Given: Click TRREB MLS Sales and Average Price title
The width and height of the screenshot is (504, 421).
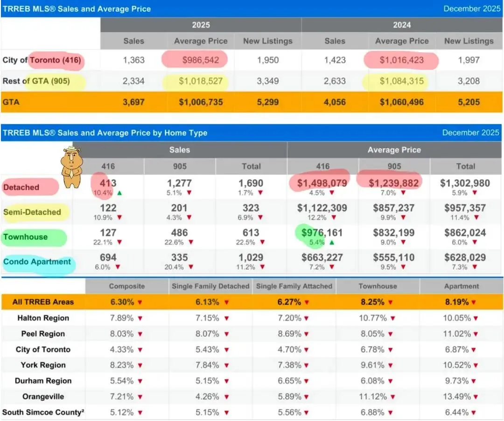Looking at the screenshot, I should pyautogui.click(x=77, y=9).
